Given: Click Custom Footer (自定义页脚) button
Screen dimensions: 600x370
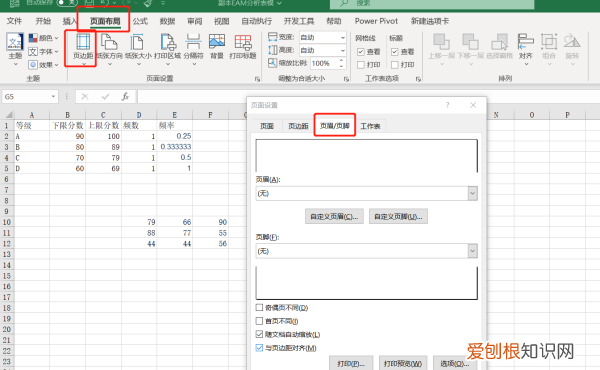Looking at the screenshot, I should click(398, 217).
